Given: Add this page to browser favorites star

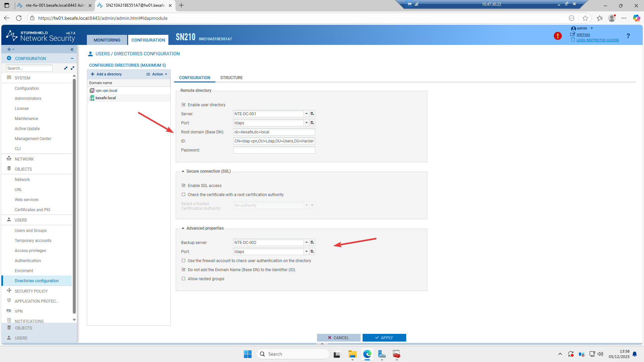Looking at the screenshot, I should [585, 18].
